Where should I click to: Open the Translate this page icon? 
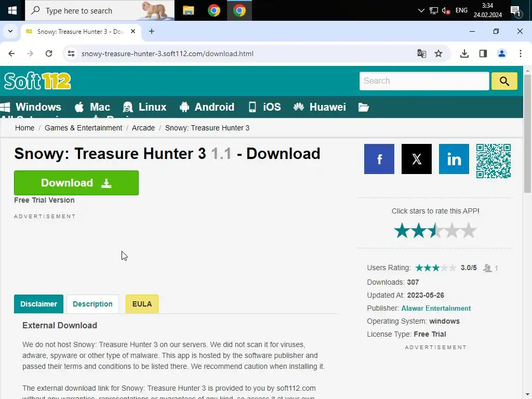point(421,54)
